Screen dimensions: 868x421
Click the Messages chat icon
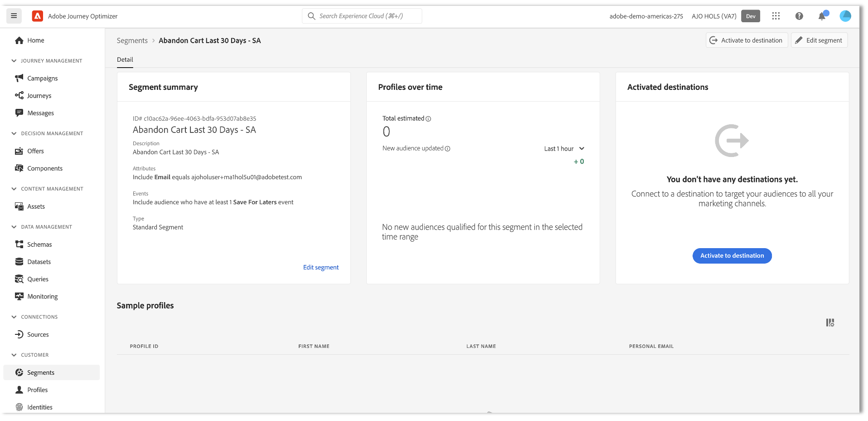[19, 113]
